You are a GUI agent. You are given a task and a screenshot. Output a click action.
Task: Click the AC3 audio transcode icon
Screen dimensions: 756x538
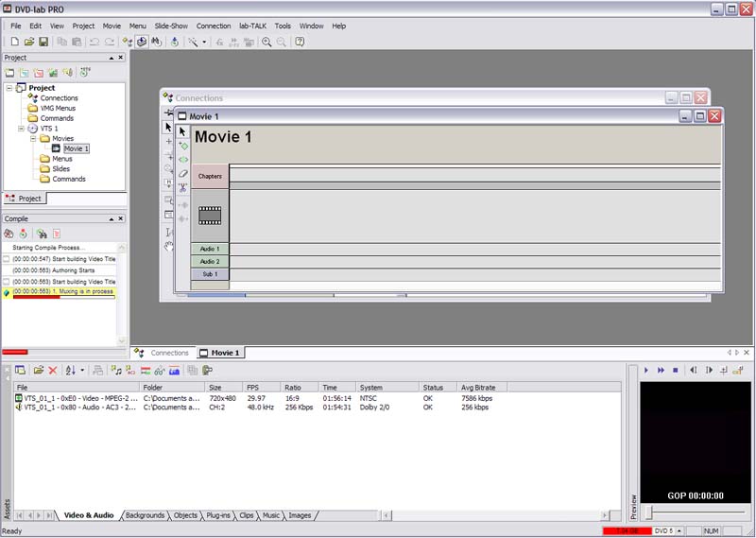(x=130, y=371)
